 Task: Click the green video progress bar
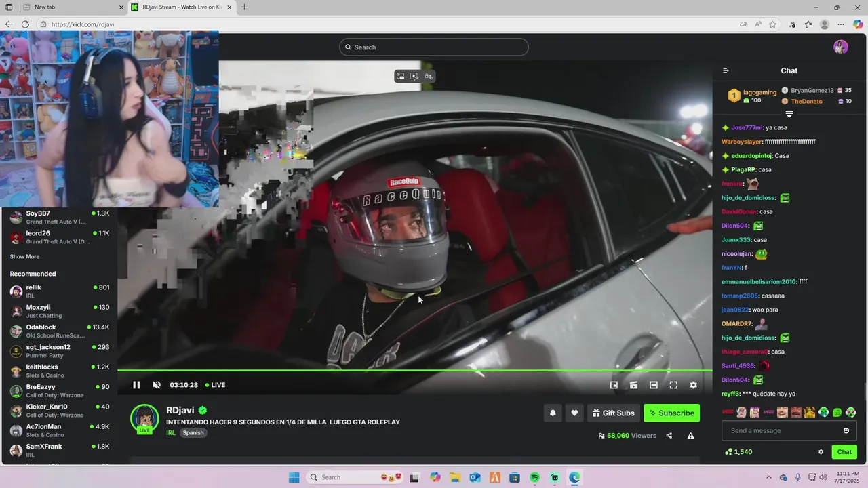(x=415, y=370)
